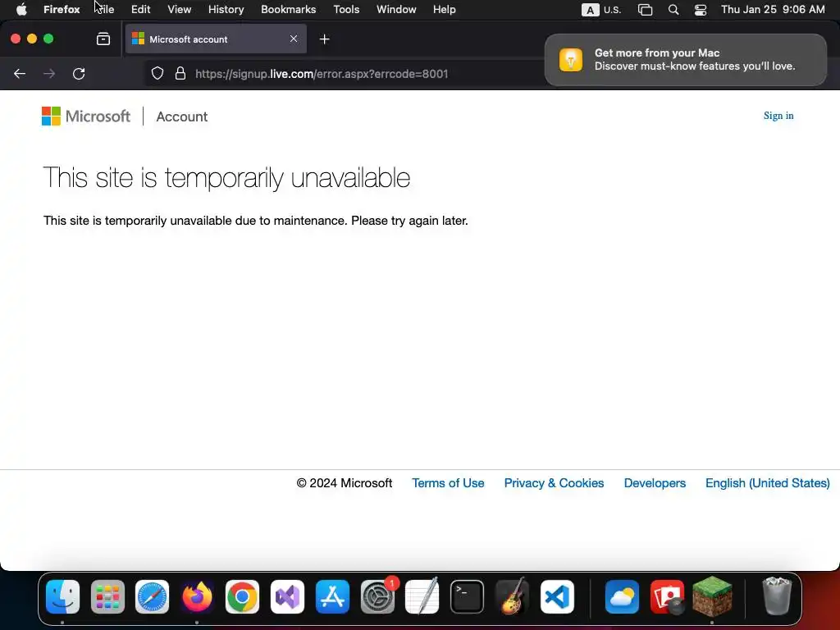
Task: Open Finder from the Dock
Action: point(62,596)
